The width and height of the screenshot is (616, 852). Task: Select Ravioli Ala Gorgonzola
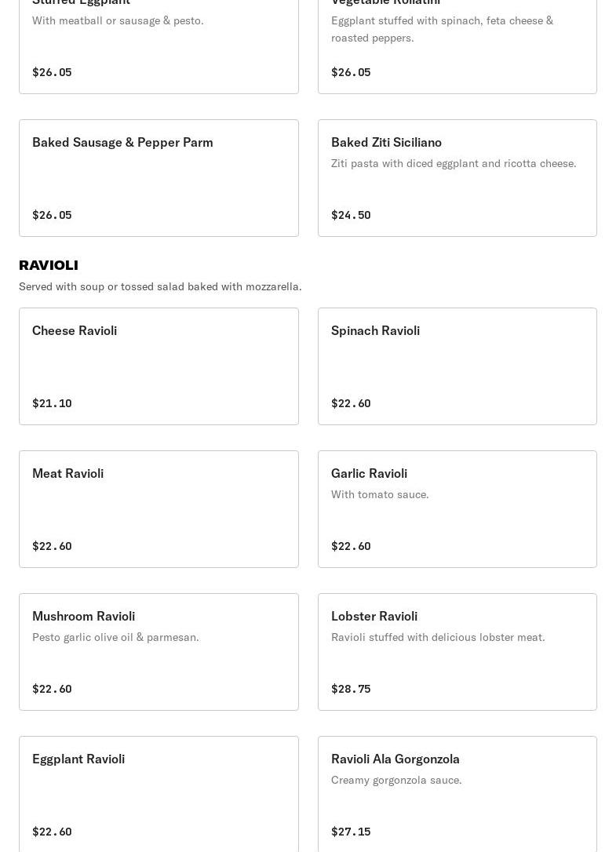(x=457, y=794)
